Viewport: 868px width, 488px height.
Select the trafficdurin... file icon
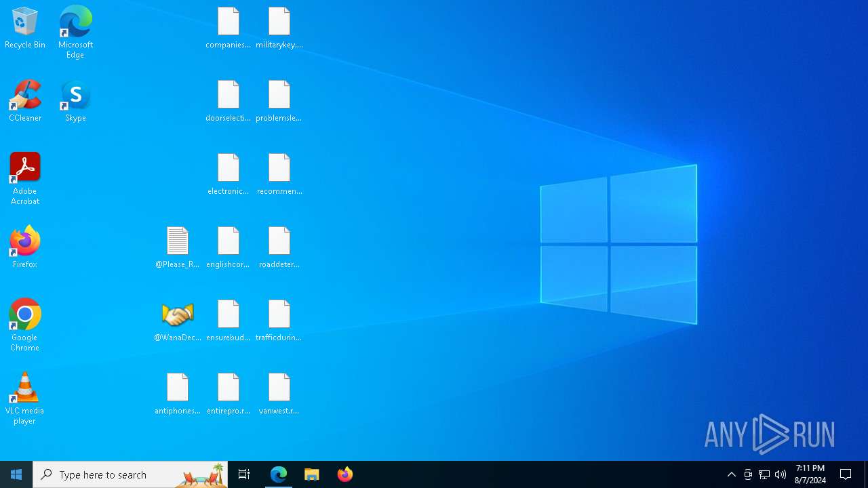click(x=279, y=321)
